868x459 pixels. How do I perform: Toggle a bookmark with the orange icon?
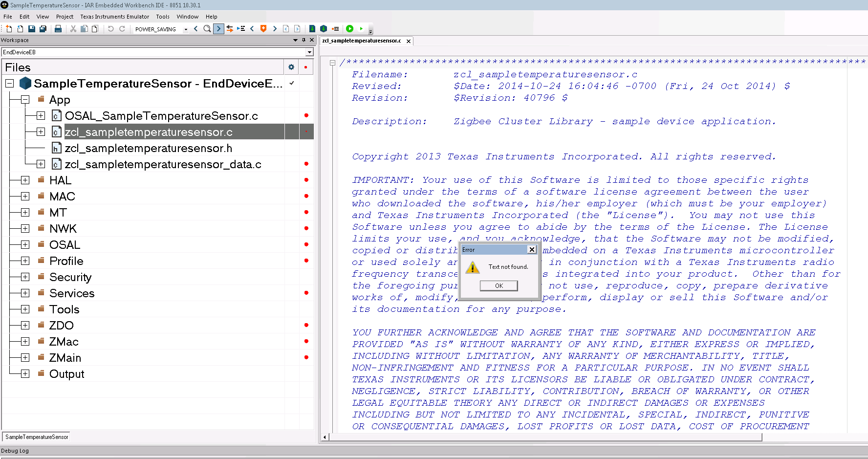click(263, 29)
